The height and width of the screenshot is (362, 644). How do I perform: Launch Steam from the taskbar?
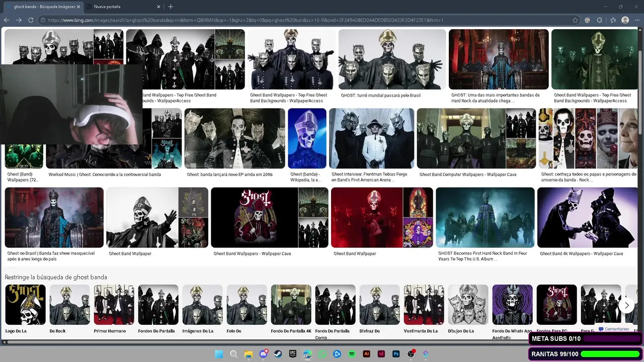tap(278, 354)
